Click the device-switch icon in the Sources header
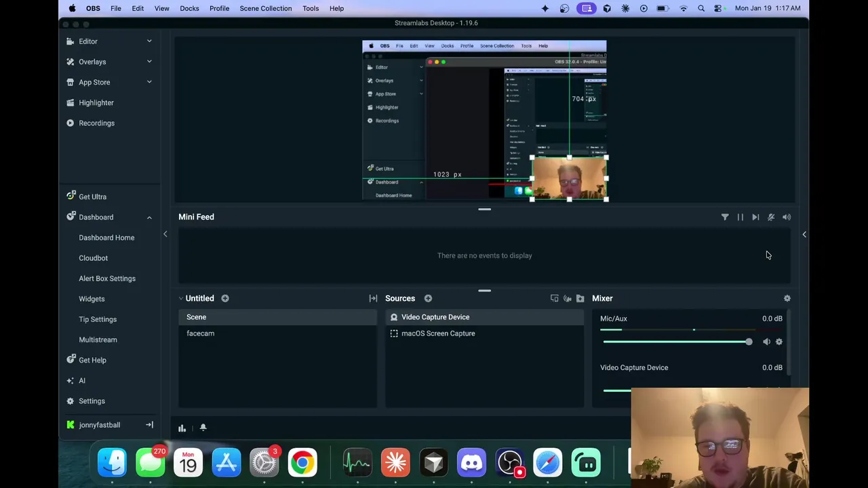Image resolution: width=868 pixels, height=488 pixels. (555, 298)
